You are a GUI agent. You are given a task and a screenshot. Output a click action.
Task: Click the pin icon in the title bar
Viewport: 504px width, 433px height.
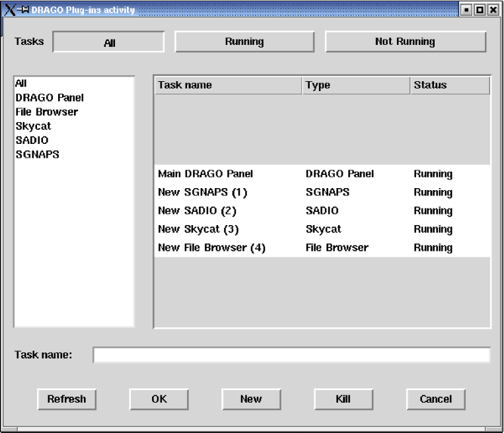[x=24, y=10]
